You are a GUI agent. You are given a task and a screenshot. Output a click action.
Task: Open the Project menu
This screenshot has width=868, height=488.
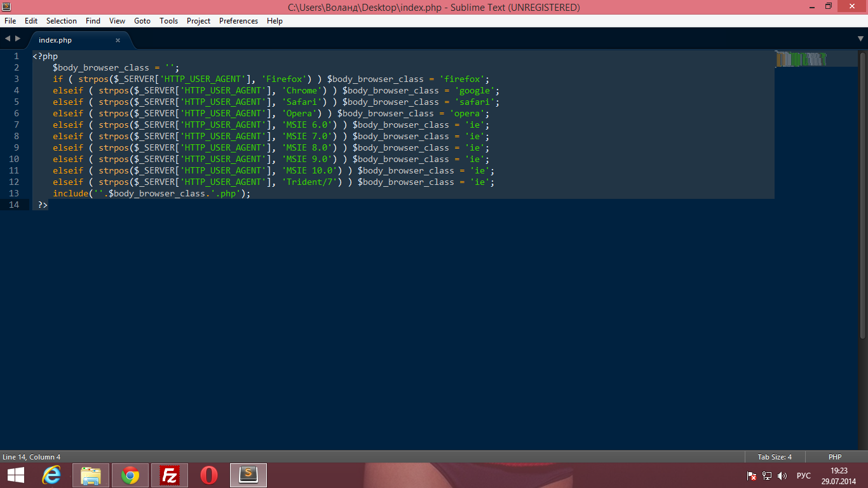[198, 21]
